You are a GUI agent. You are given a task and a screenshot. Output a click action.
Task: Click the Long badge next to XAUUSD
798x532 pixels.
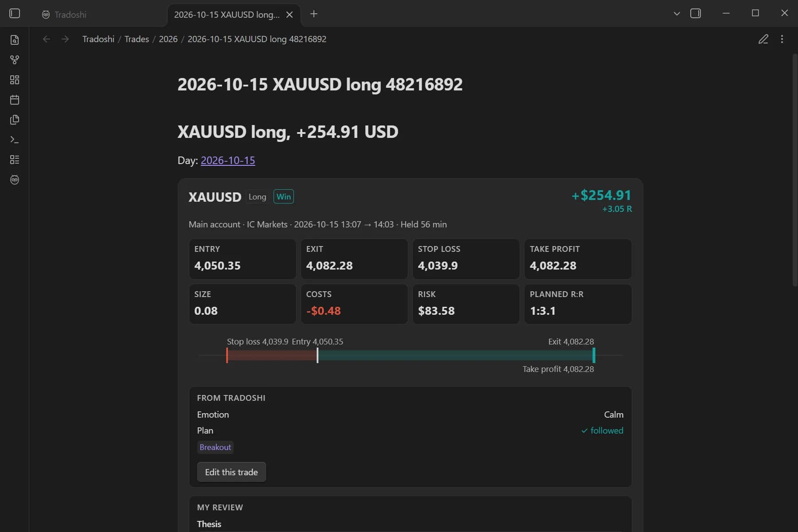(257, 197)
